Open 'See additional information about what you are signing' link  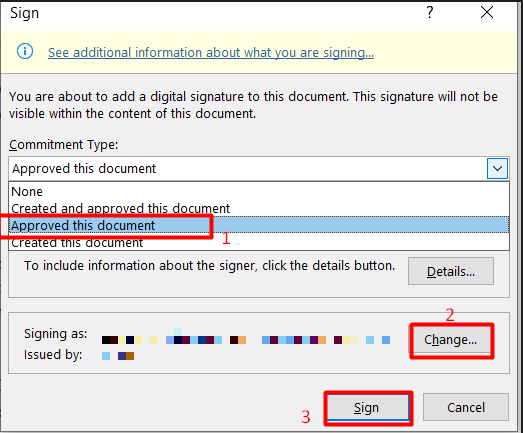click(x=211, y=53)
